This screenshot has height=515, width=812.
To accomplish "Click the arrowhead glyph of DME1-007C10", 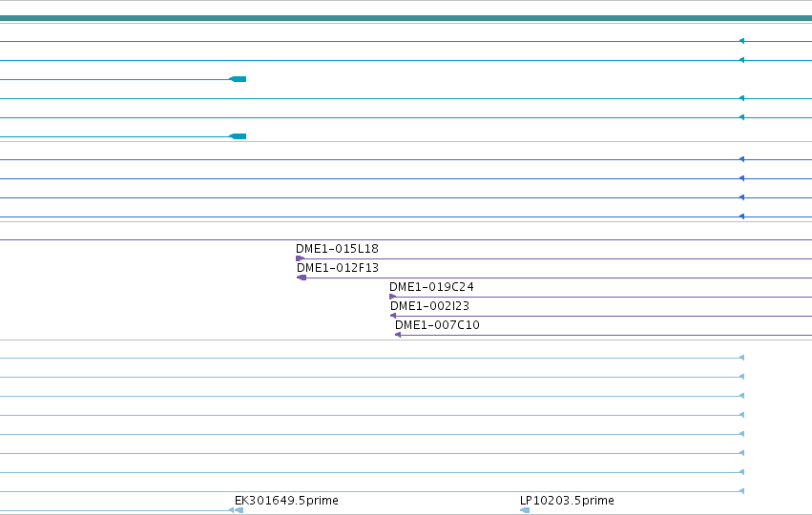I will [x=398, y=335].
